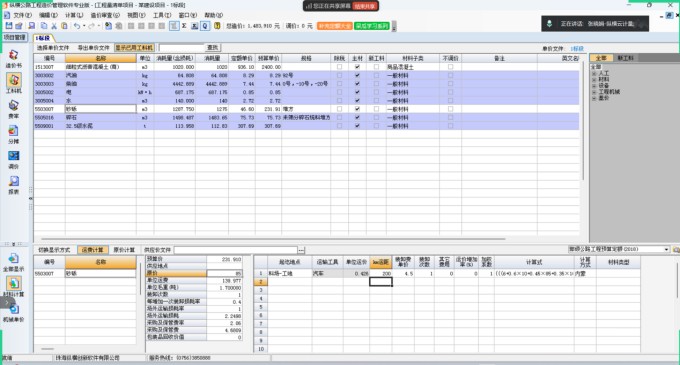
Task: Toggle 主材 checkbox for 砂砾 row
Action: [357, 109]
